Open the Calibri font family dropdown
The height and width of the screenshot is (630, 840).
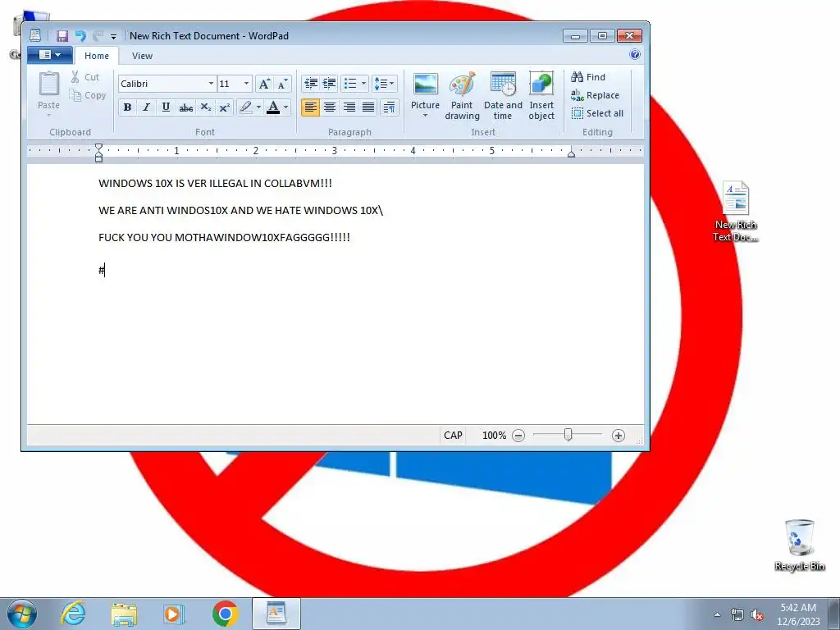211,84
